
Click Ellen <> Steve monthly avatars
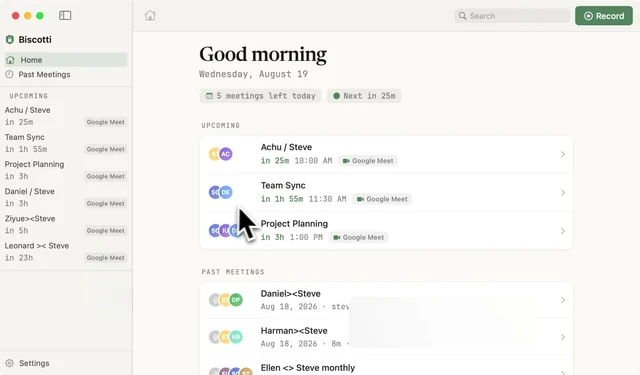[231, 371]
